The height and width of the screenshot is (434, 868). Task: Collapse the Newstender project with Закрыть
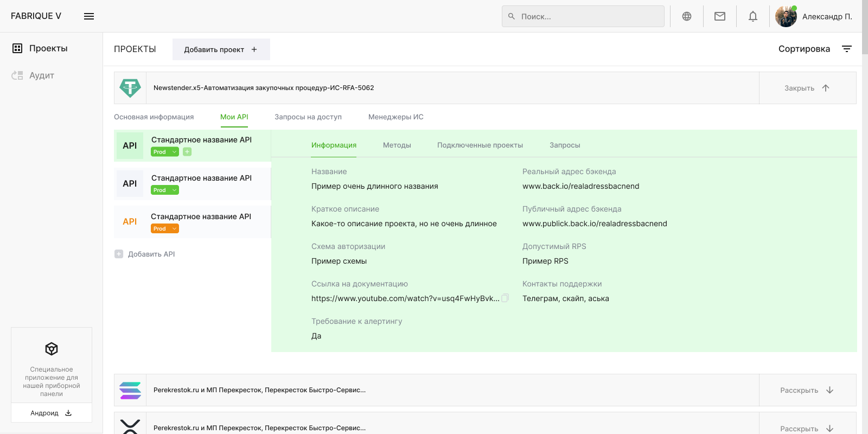807,88
